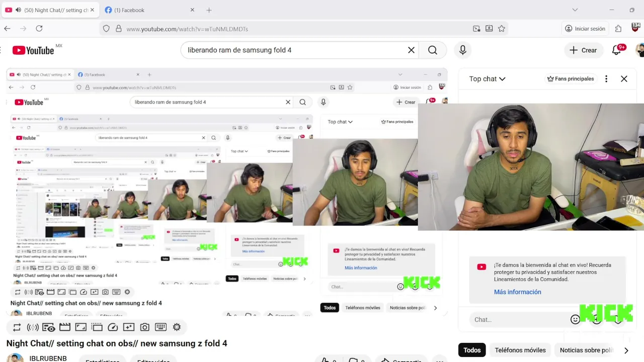This screenshot has width=644, height=362.
Task: Click the padlock site info icon
Action: coord(119,29)
